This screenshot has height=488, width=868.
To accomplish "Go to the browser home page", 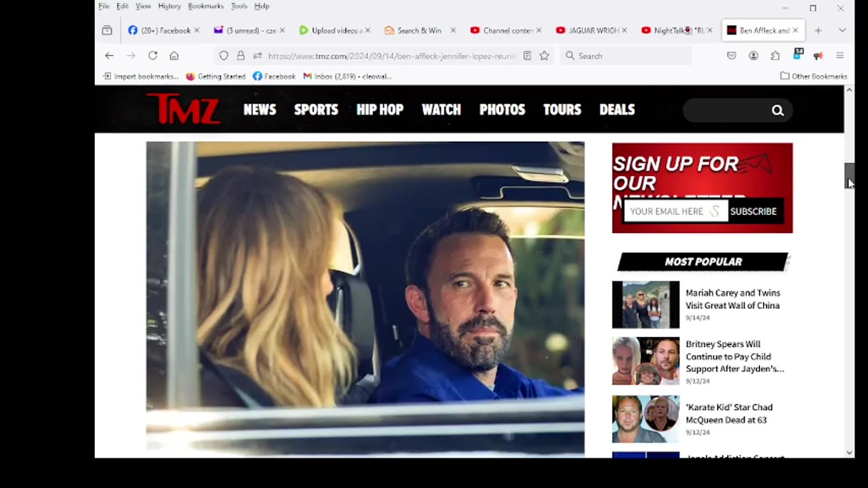I will 174,56.
